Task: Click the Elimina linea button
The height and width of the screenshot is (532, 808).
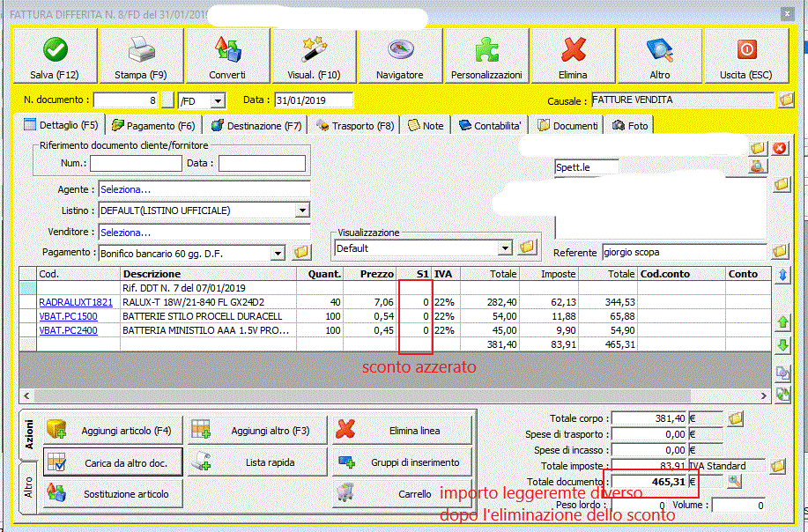Action: [x=402, y=431]
